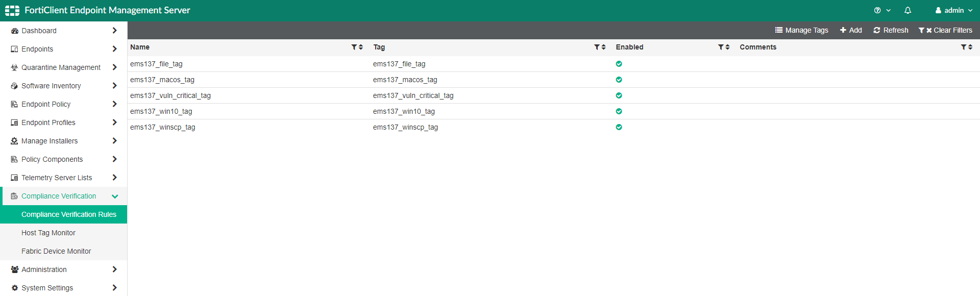Expand the Endpoint Profiles chevron

114,122
